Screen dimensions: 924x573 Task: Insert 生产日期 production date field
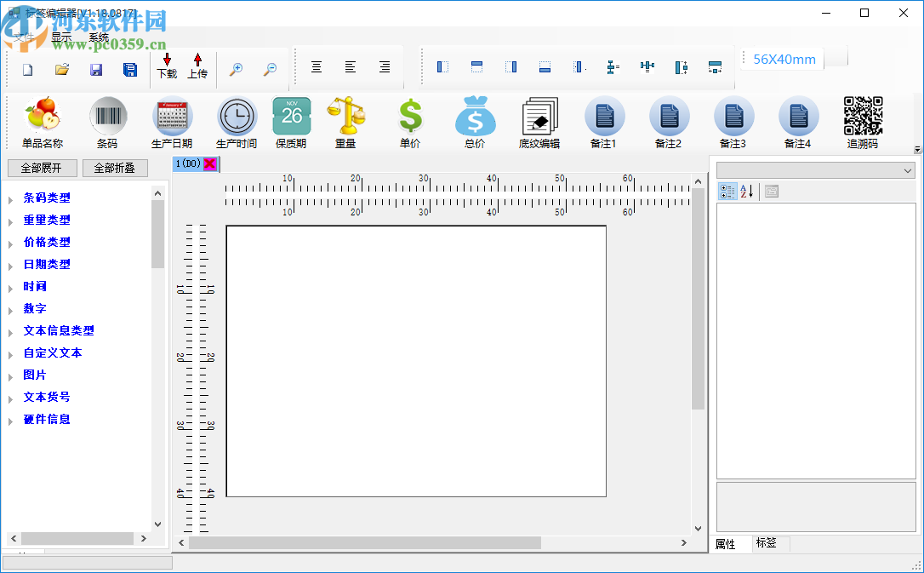172,123
